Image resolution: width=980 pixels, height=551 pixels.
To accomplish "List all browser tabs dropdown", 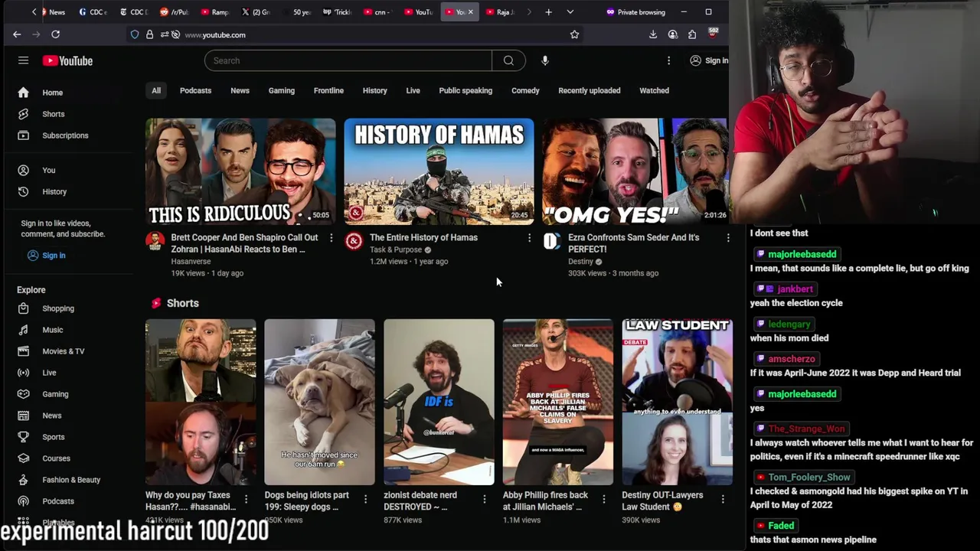I will coord(570,12).
